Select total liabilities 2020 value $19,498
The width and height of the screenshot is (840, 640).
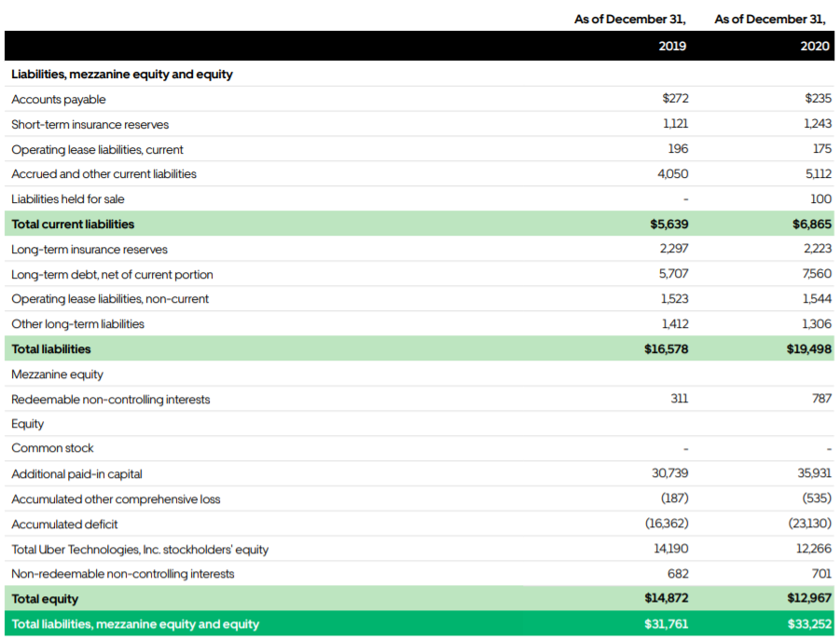tap(809, 349)
